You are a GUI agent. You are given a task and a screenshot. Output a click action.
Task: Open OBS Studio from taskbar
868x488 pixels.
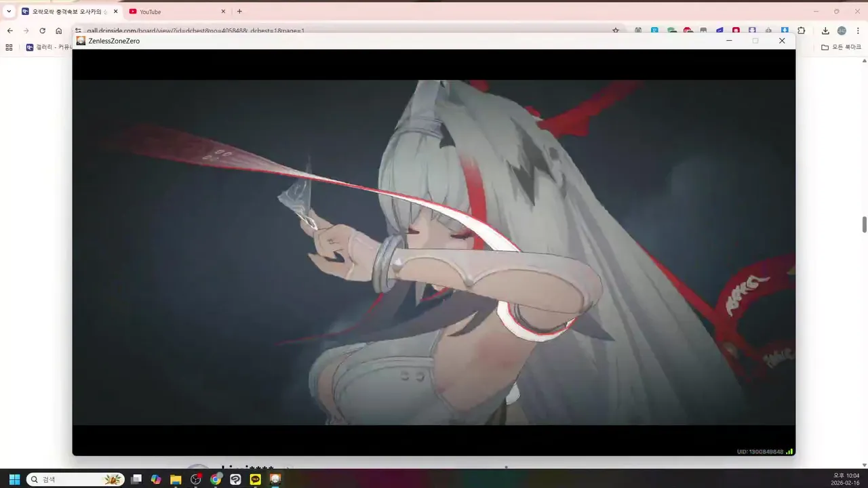(196, 479)
